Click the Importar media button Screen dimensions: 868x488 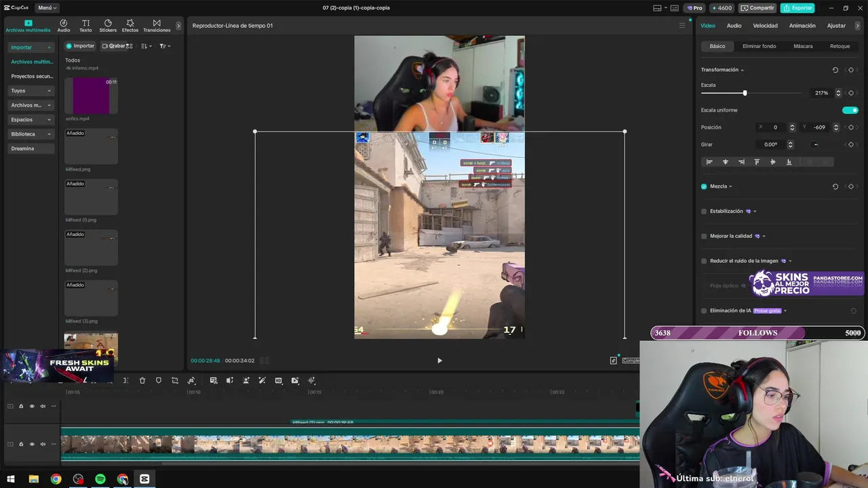click(80, 46)
